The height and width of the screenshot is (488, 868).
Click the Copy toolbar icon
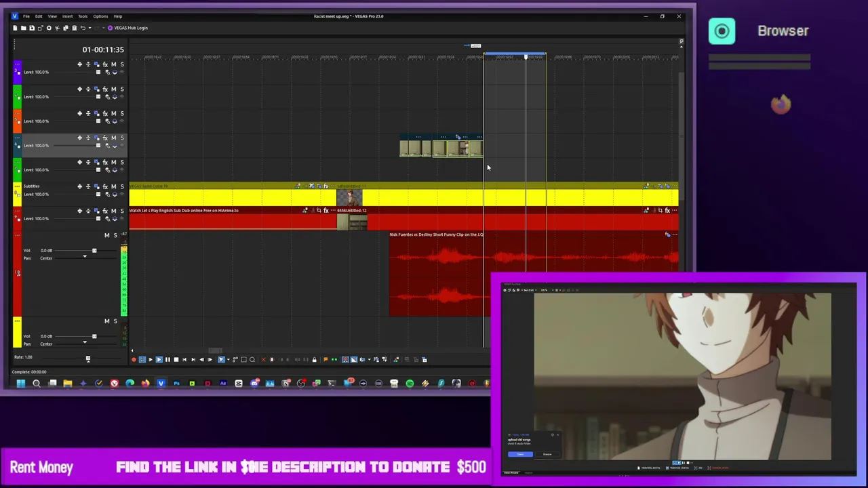coord(66,28)
